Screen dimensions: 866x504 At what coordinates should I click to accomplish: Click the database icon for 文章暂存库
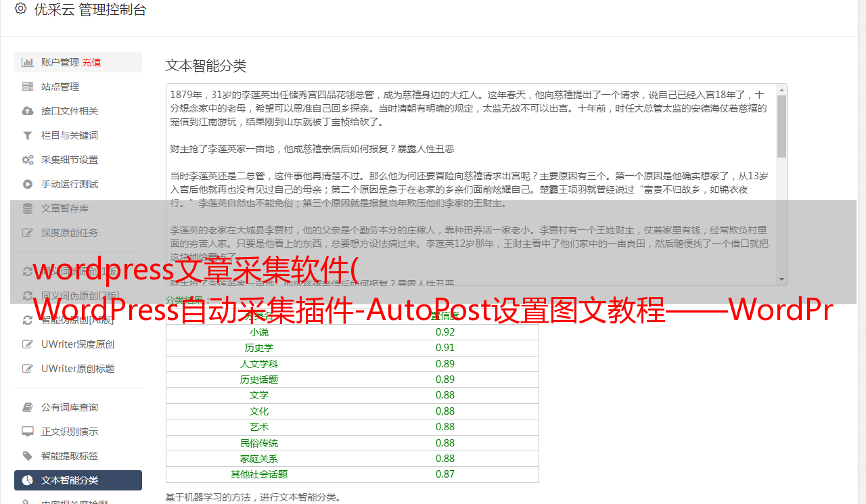click(28, 208)
